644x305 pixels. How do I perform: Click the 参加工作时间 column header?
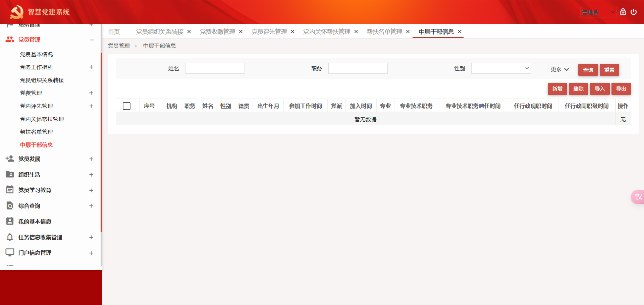pos(306,106)
